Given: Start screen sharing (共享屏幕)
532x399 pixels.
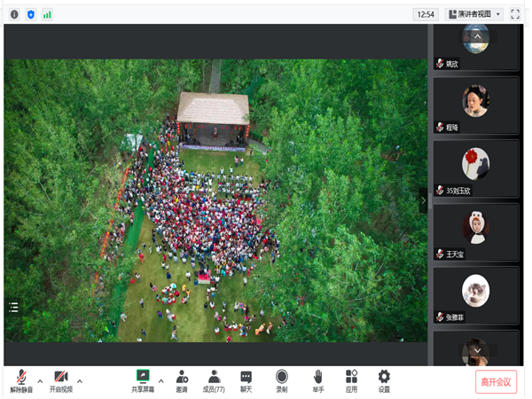Looking at the screenshot, I should tap(143, 380).
